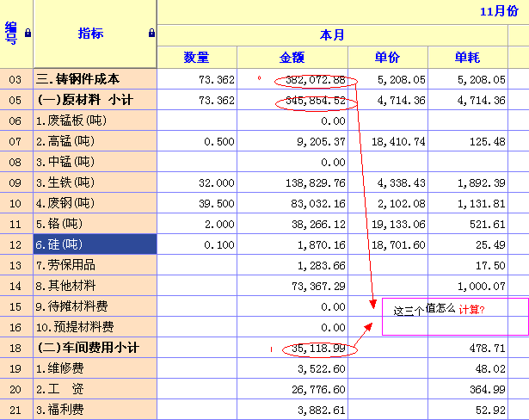Click unit price cell 4,338.43
This screenshot has height=420, width=529.
(388, 182)
